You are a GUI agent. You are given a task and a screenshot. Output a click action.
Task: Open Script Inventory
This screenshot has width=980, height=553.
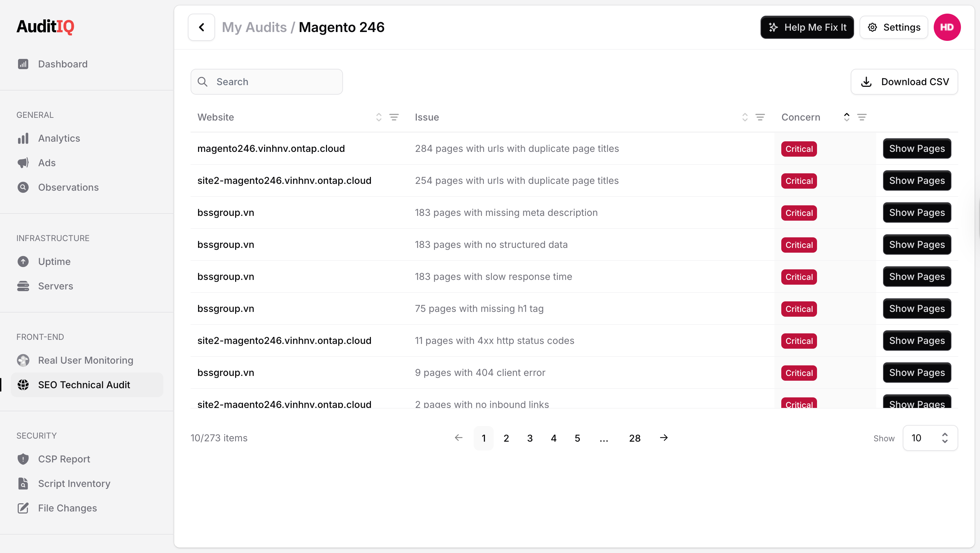tap(87, 483)
